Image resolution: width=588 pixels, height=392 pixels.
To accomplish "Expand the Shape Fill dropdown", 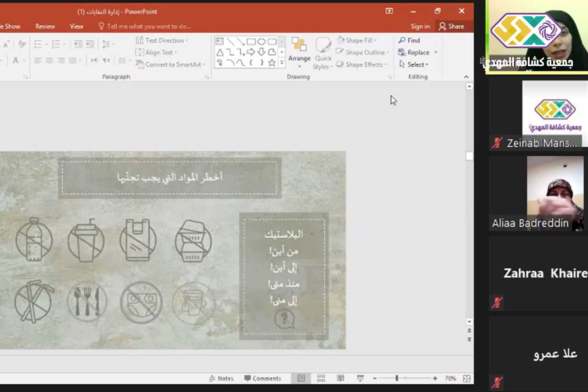I will pyautogui.click(x=375, y=40).
